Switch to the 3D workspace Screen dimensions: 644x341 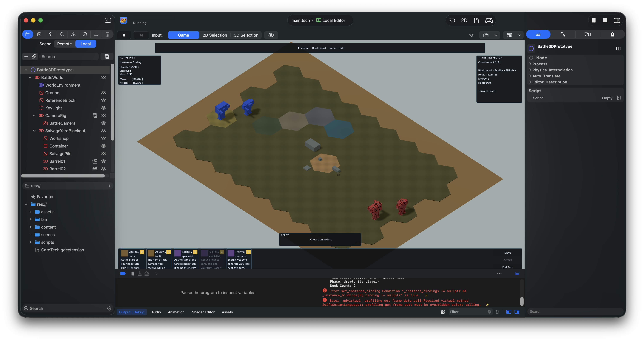[452, 20]
